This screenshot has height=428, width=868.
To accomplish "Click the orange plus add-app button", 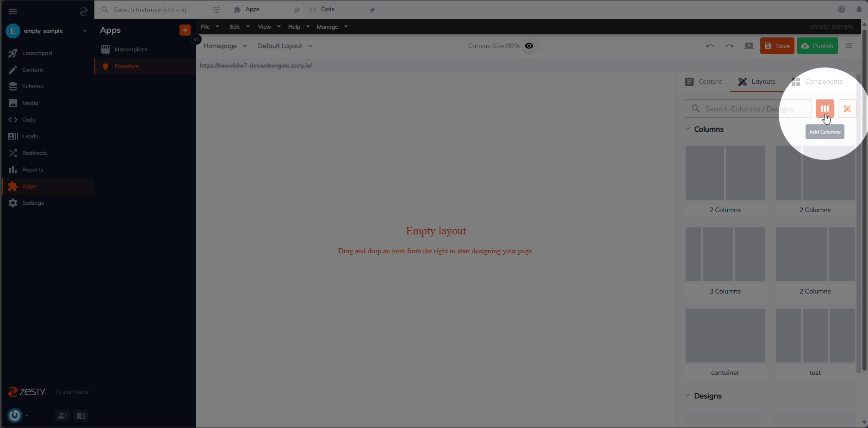I will [x=185, y=30].
